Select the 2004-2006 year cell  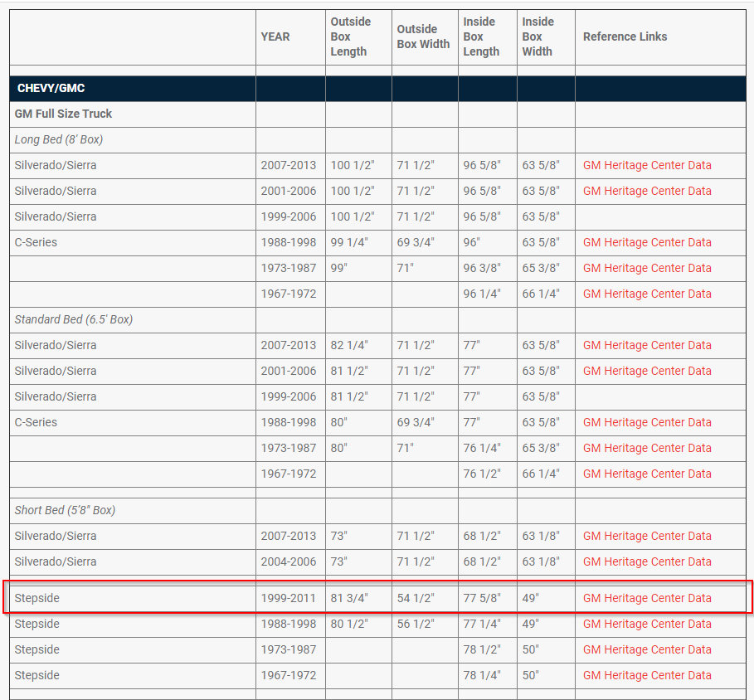click(289, 561)
